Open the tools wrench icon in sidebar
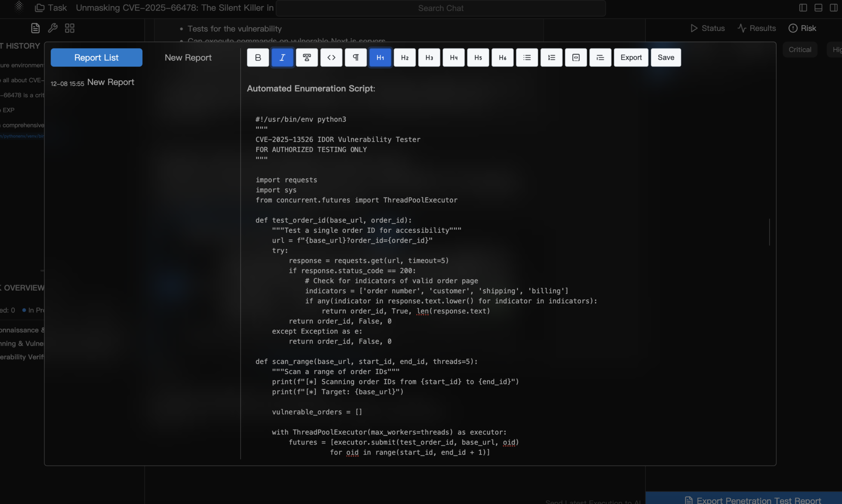This screenshot has height=504, width=842. click(x=52, y=28)
